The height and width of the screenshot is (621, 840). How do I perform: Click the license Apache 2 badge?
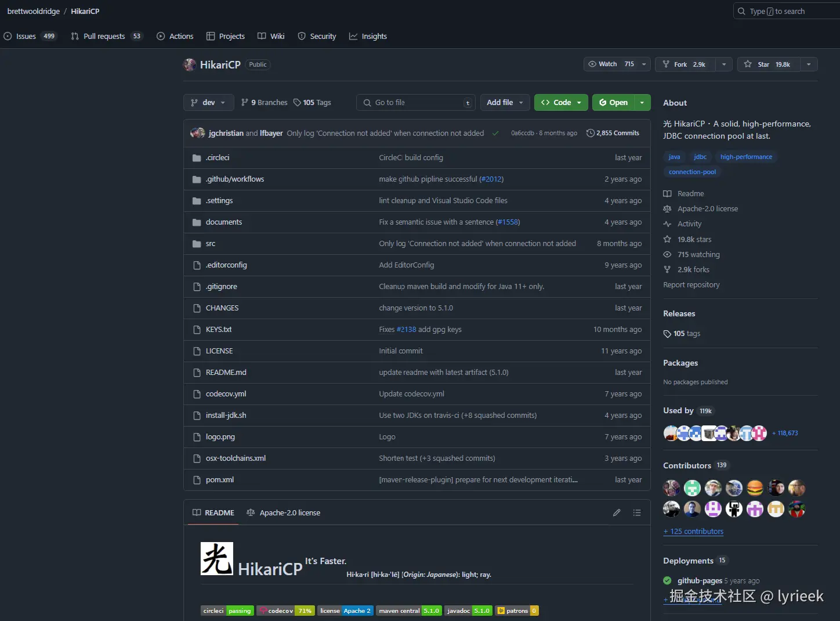pos(345,611)
